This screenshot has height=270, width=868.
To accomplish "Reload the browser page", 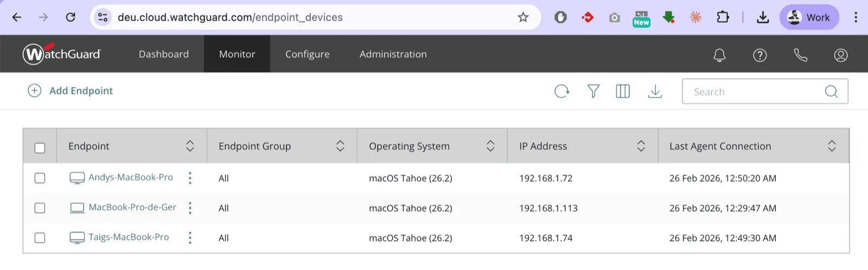I will pos(71,17).
